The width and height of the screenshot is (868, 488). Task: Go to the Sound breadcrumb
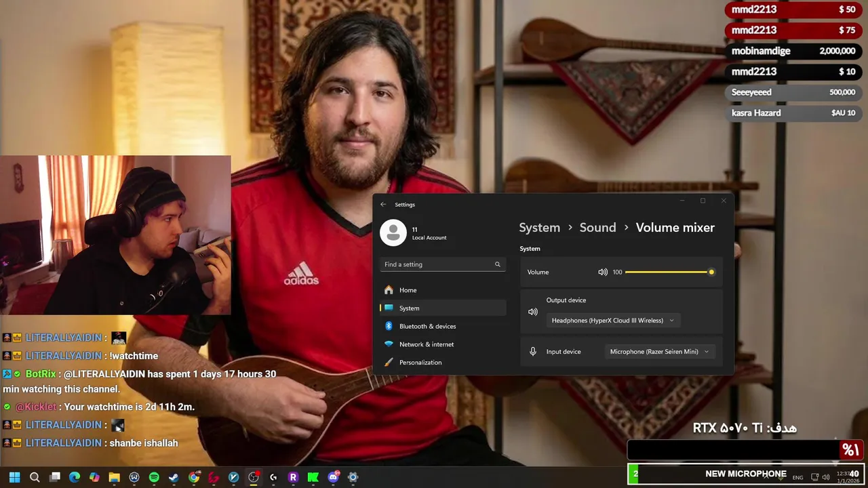pyautogui.click(x=597, y=228)
